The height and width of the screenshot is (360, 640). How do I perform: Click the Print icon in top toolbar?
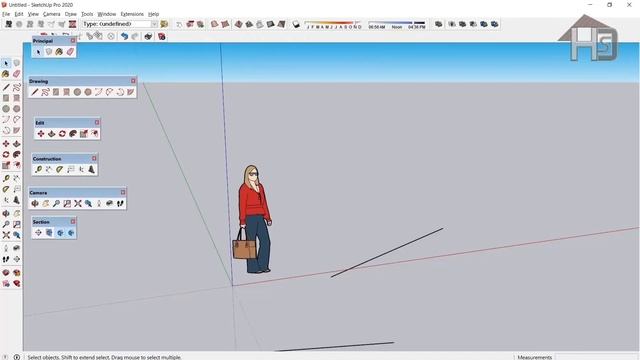point(148,36)
